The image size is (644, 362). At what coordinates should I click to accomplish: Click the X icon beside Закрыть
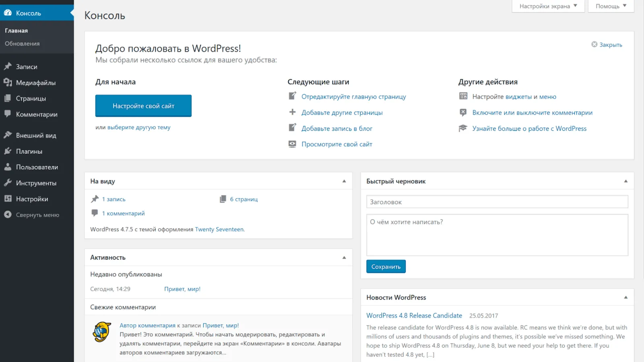594,44
